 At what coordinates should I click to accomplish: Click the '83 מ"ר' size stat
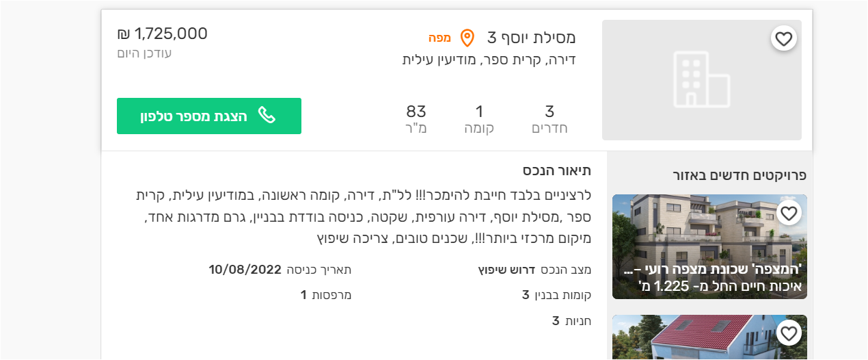pyautogui.click(x=416, y=118)
